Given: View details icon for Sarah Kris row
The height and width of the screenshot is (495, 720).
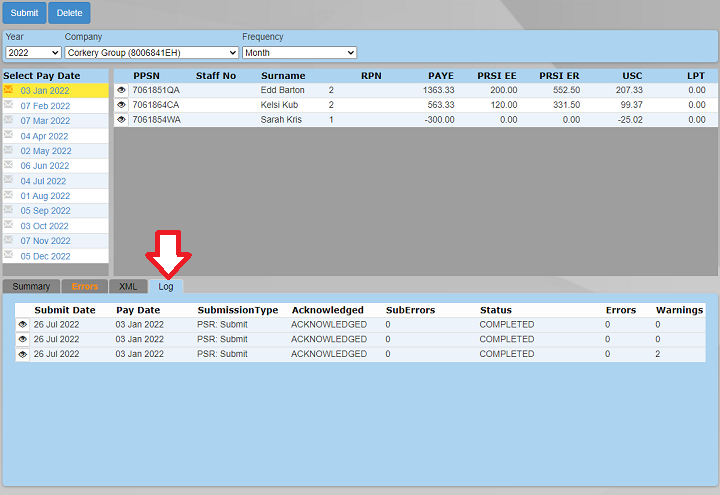Looking at the screenshot, I should (122, 120).
